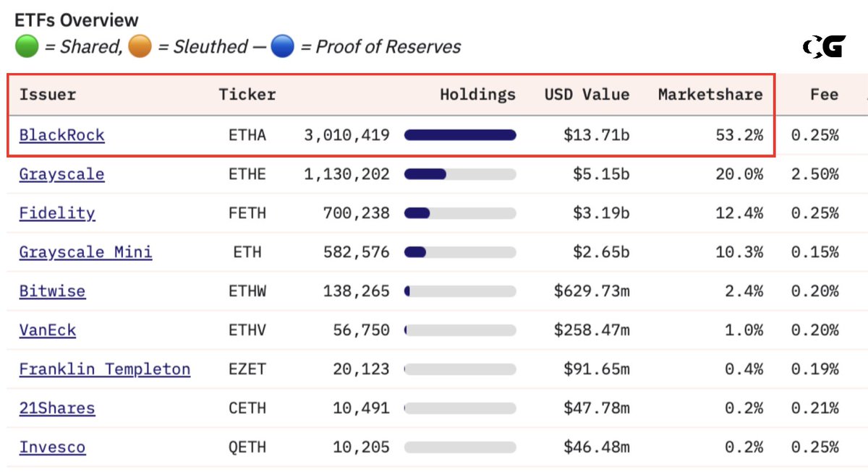Open the BlackRock issuer link
The height and width of the screenshot is (472, 868).
62,135
